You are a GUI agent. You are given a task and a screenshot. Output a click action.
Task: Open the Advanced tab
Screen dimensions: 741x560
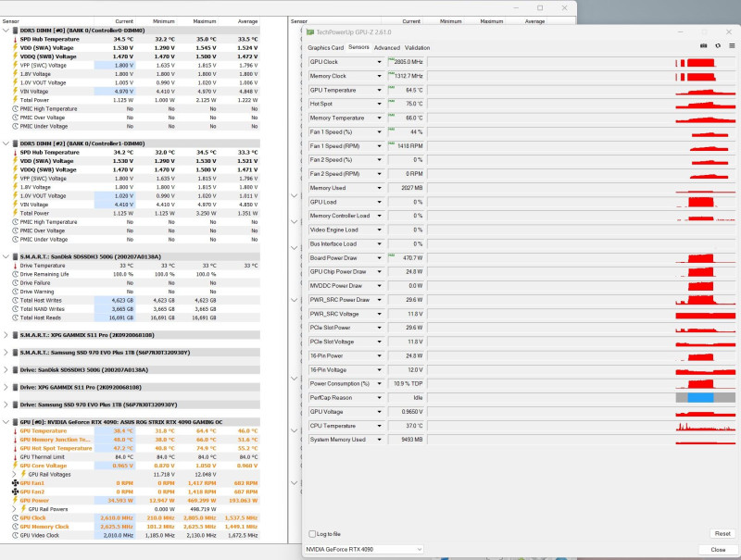pyautogui.click(x=387, y=48)
